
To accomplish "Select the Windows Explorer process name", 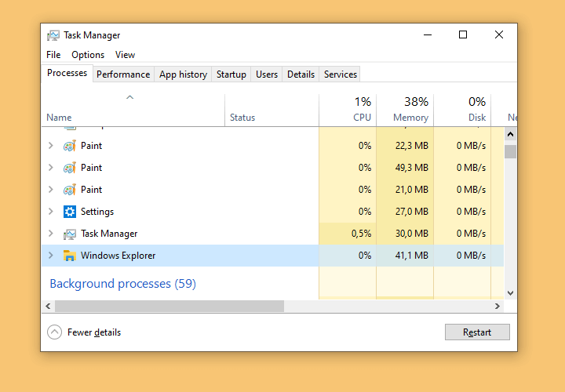I will coord(118,256).
